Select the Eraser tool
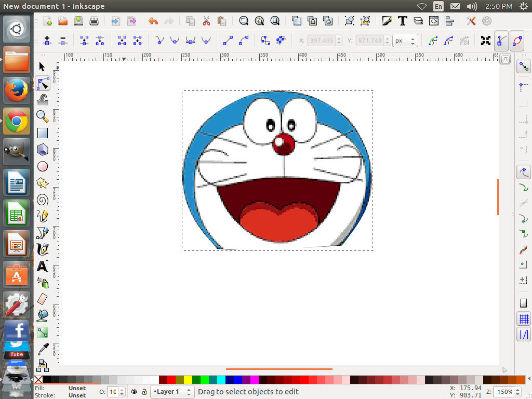The width and height of the screenshot is (532, 399). tap(43, 299)
